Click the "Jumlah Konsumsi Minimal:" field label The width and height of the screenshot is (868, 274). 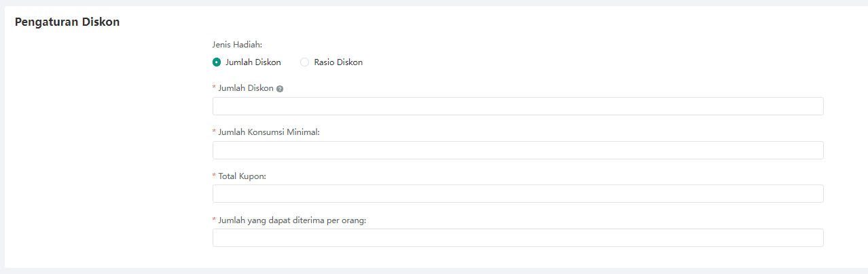click(269, 132)
